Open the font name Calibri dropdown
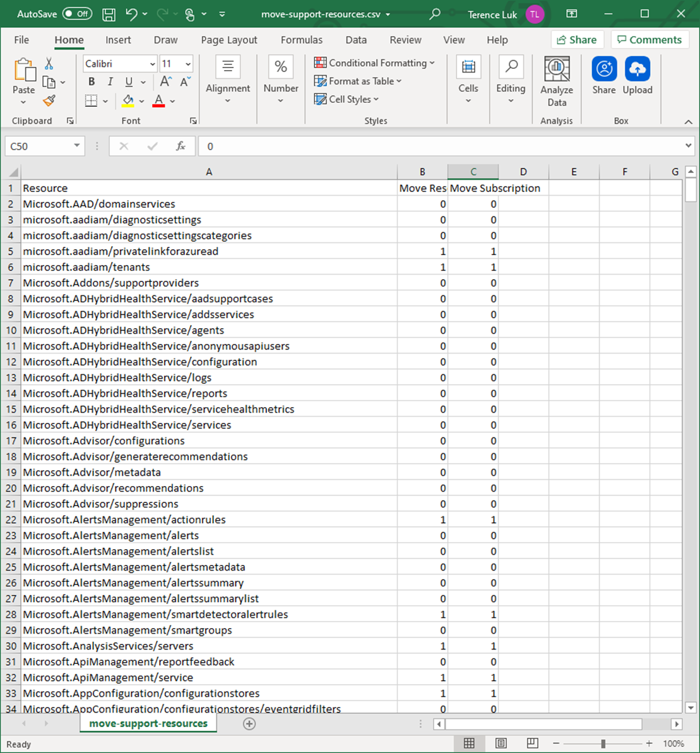700x753 pixels. click(x=153, y=64)
